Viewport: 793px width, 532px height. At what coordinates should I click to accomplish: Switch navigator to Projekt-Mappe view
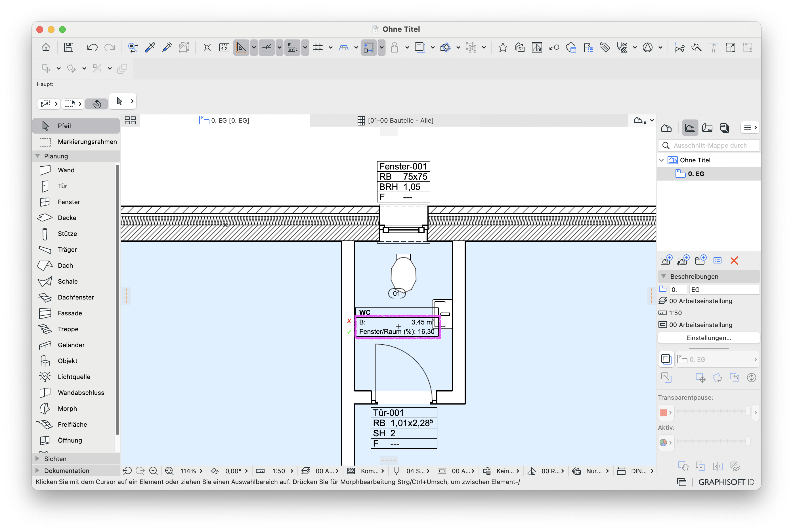click(666, 128)
